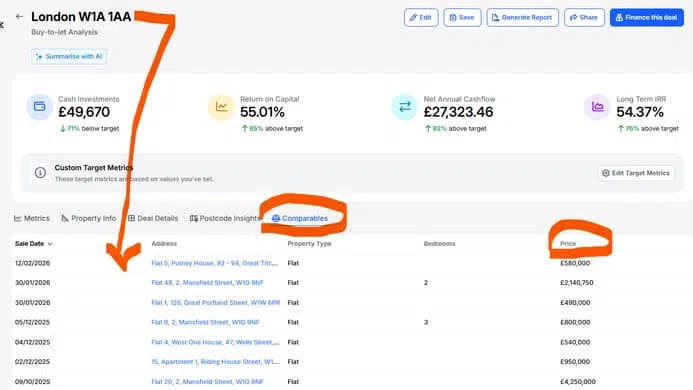Open the Postcode Insights tab
This screenshot has height=390, width=693.
(225, 218)
